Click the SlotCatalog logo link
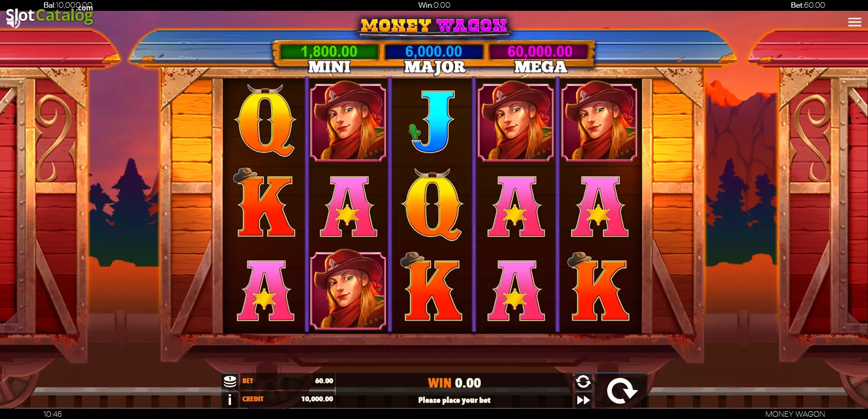The image size is (868, 419). click(49, 16)
